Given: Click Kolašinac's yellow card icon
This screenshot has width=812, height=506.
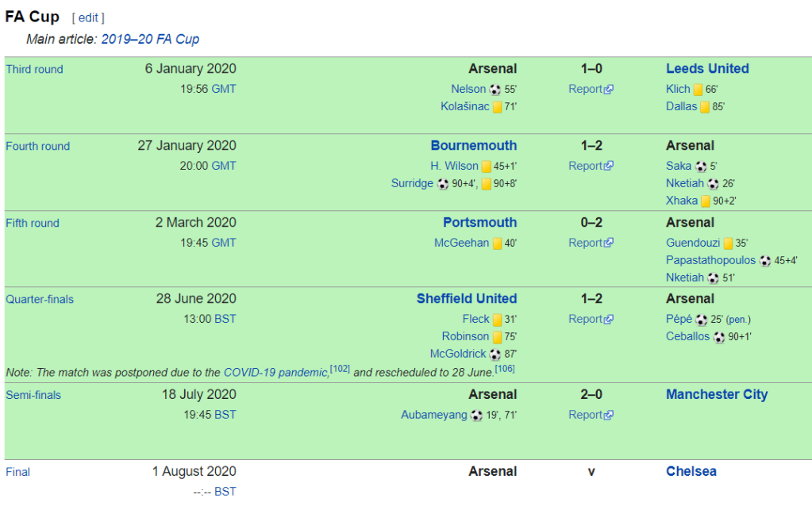Looking at the screenshot, I should (497, 107).
